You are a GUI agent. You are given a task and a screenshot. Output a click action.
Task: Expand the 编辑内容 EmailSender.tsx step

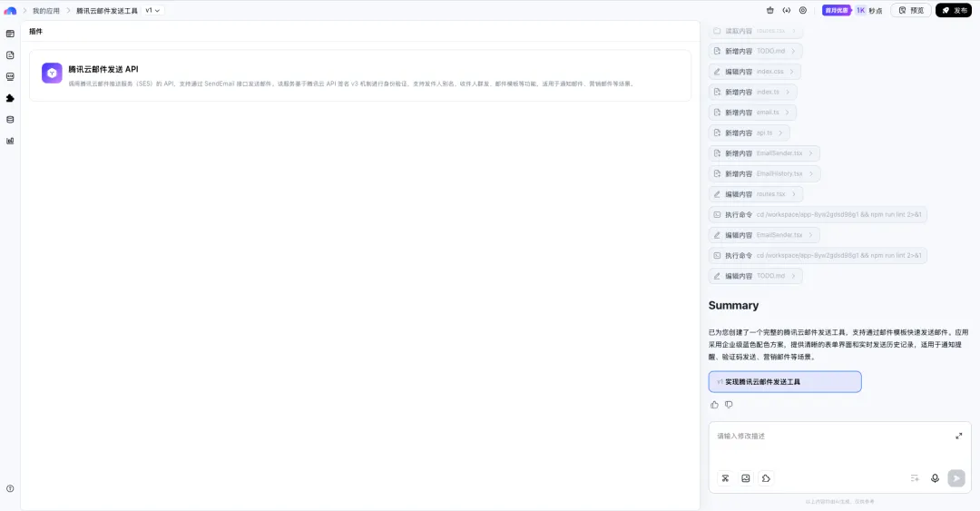pyautogui.click(x=764, y=235)
